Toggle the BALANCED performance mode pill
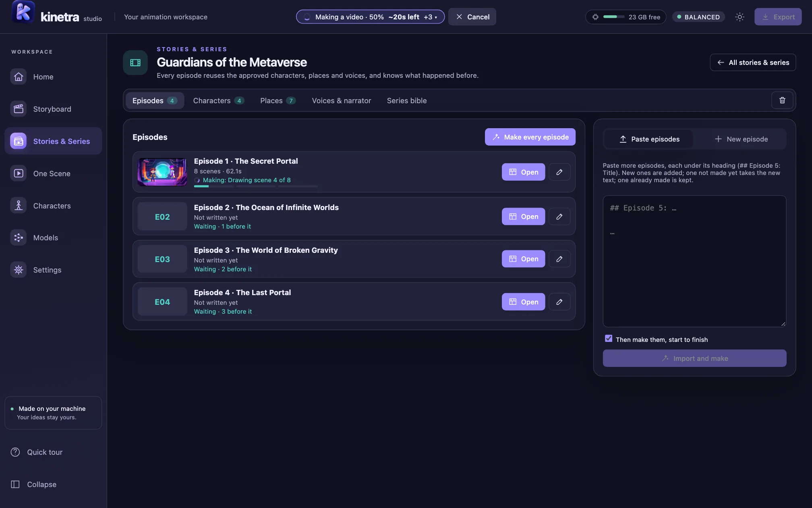 [x=698, y=17]
